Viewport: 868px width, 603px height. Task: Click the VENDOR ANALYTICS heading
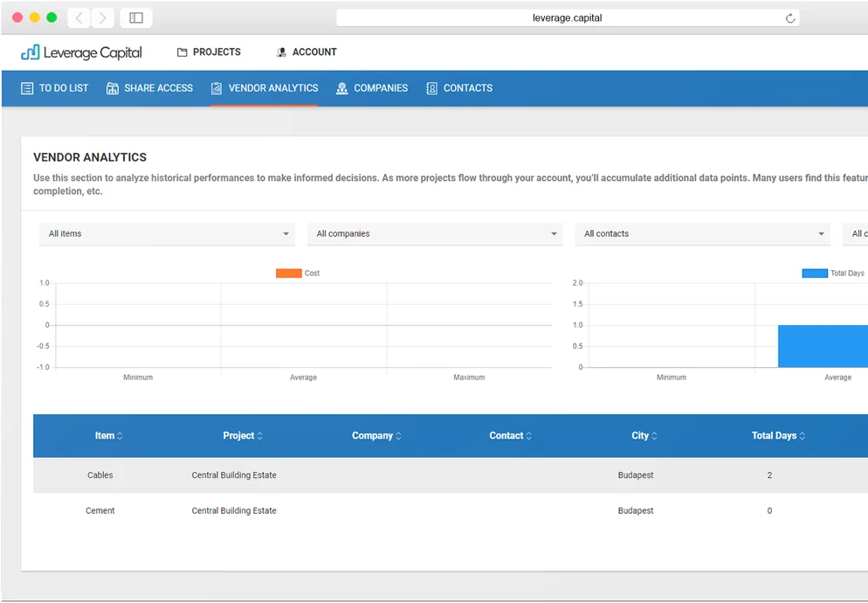pos(90,157)
